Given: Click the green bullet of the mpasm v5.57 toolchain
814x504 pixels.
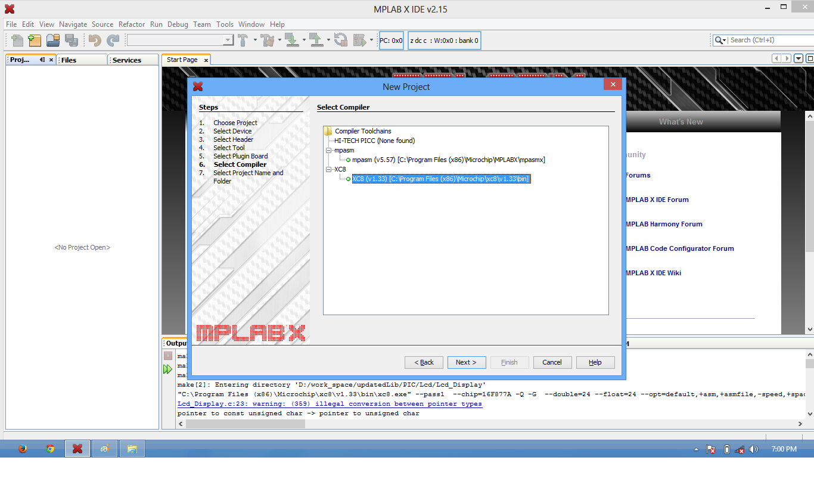Looking at the screenshot, I should click(x=348, y=160).
